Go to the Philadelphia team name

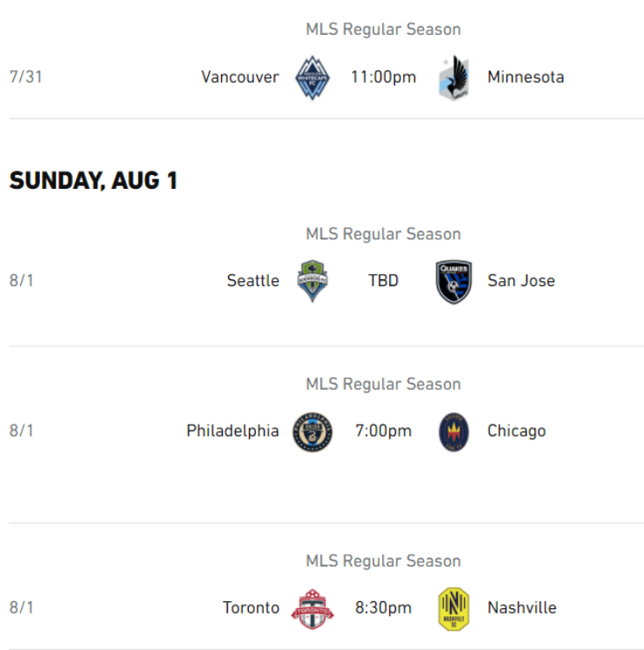[232, 432]
